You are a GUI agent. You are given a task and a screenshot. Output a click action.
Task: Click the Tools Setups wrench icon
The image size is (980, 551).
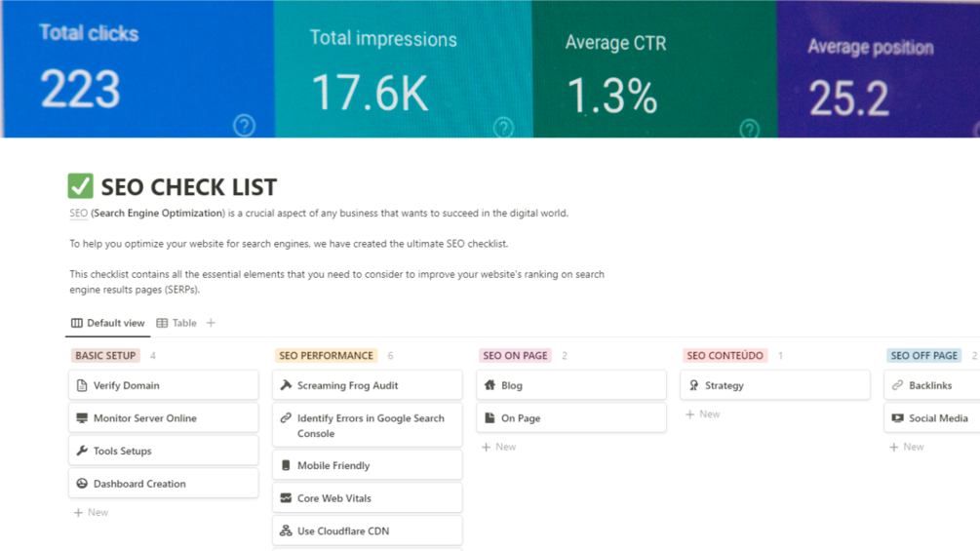82,451
